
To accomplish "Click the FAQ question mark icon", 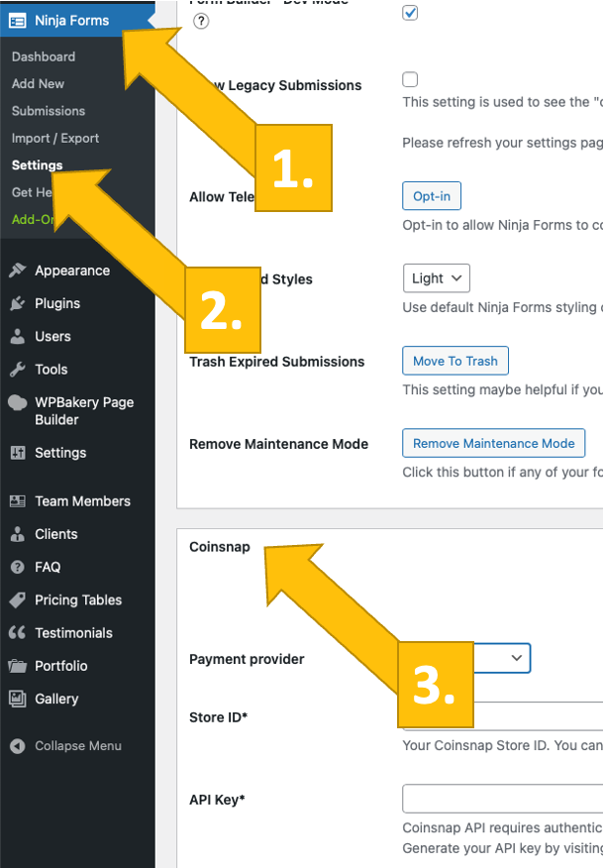I will pos(18,567).
